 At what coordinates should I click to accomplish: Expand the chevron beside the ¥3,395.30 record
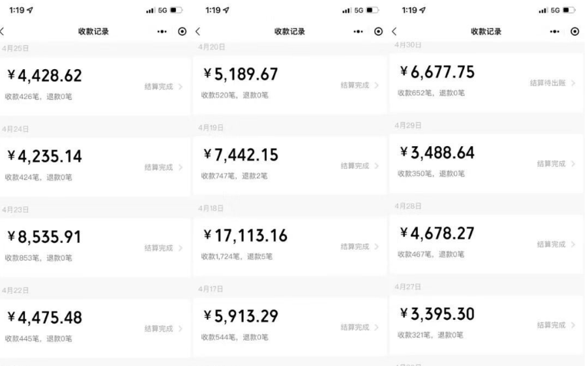[x=572, y=325]
